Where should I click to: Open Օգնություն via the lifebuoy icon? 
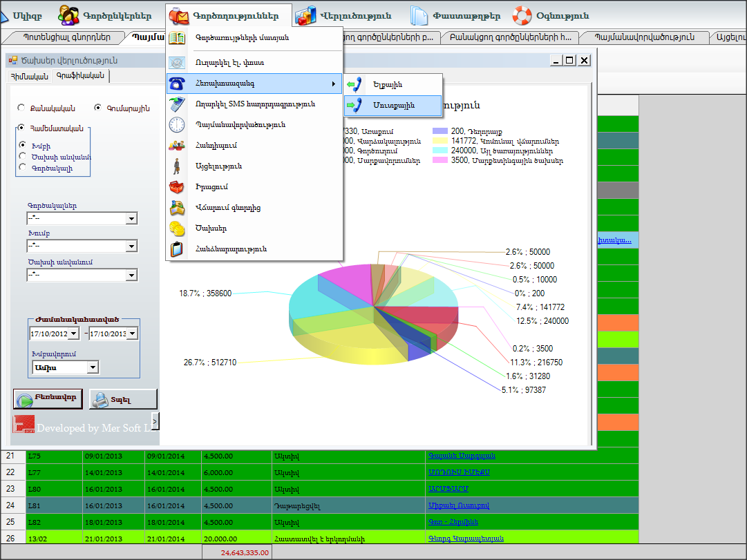522,16
